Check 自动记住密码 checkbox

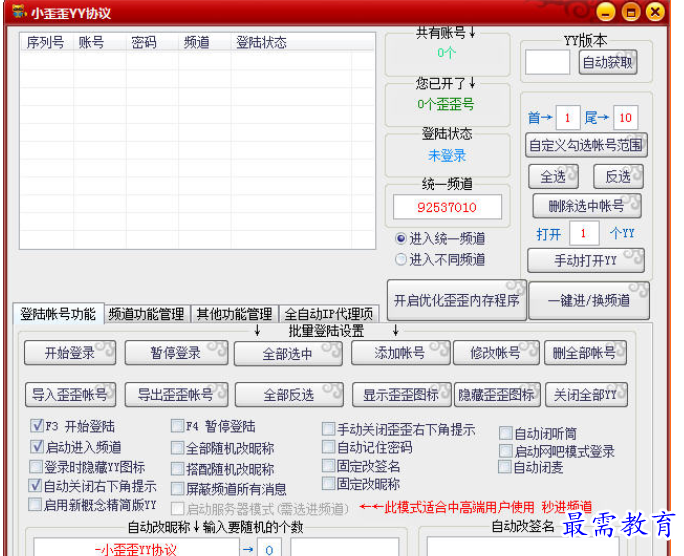click(328, 447)
